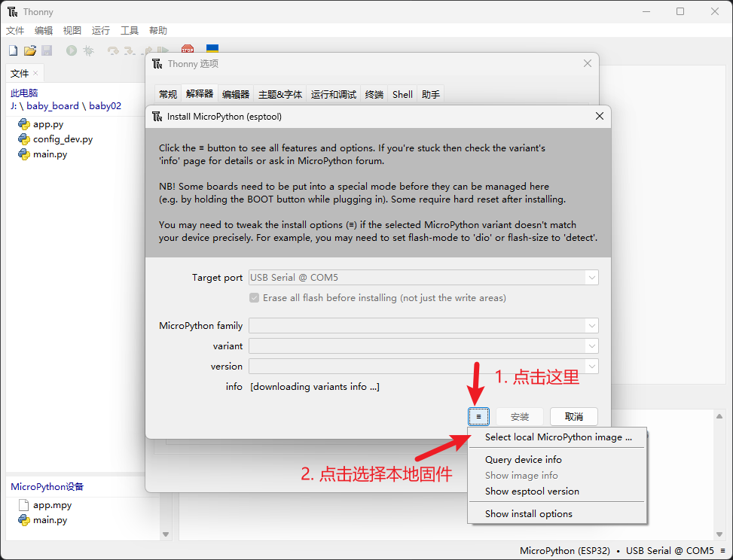Select main.py on the MicroPython device
Screen dimensions: 733x560
[x=50, y=520]
